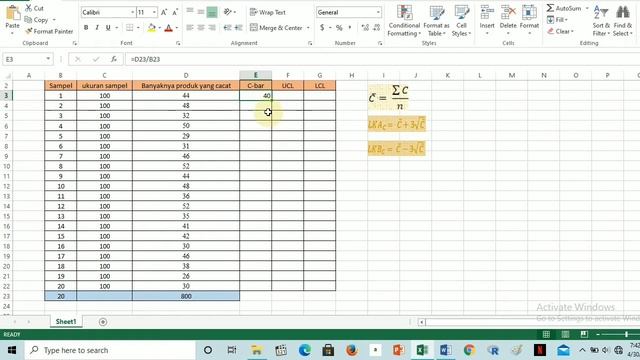Switch to Page Layout view in status bar
Image resolution: width=640 pixels, height=360 pixels.
coord(565,335)
